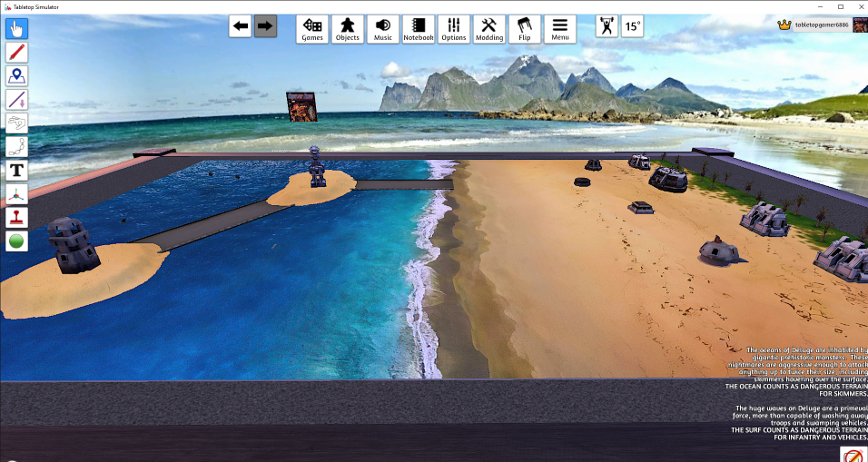868x462 pixels.
Task: Click the forward arrow button
Action: [265, 26]
